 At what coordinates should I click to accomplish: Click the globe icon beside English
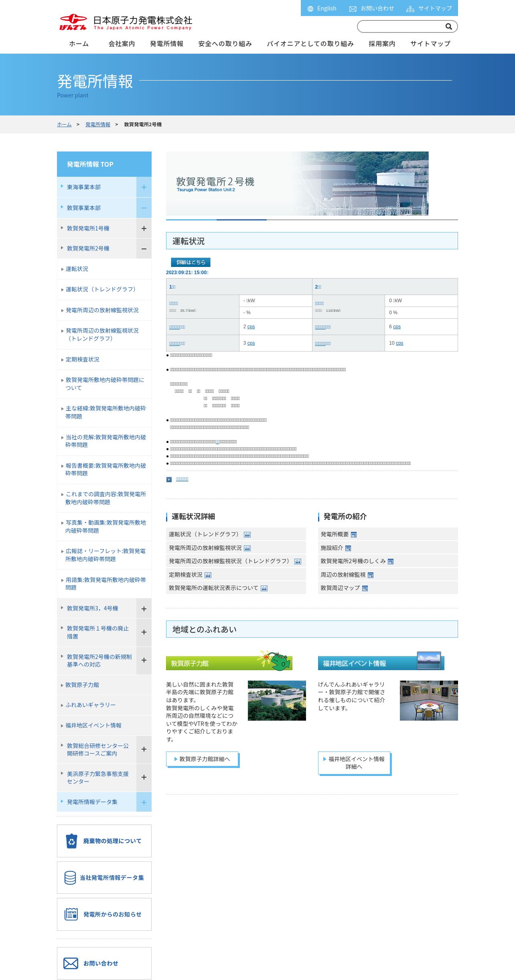[310, 9]
